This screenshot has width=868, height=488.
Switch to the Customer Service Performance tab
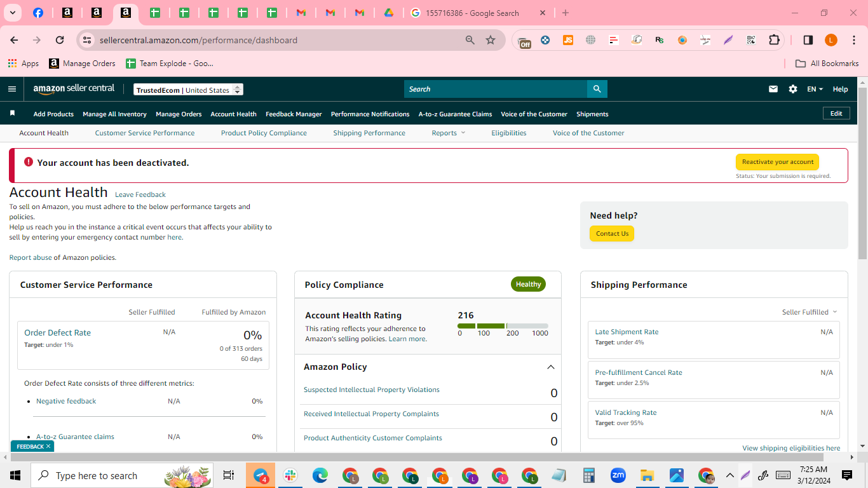(145, 133)
